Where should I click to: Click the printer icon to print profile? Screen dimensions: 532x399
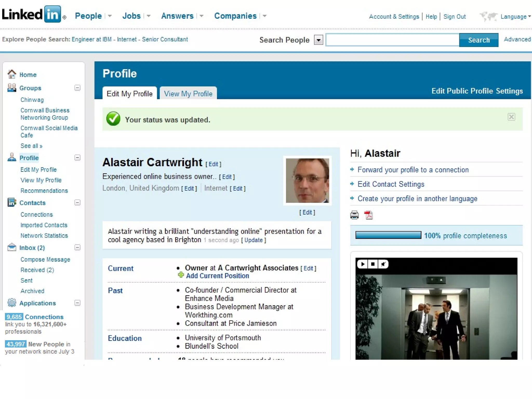coord(354,215)
